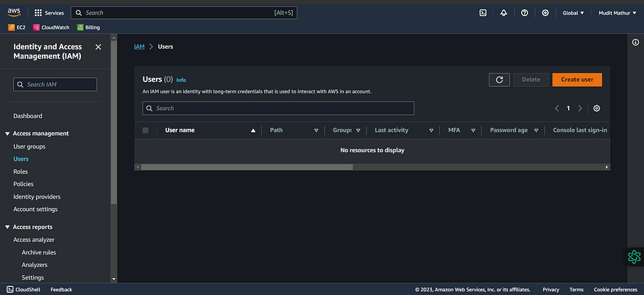Open the Global region dropdown
644x295 pixels.
pyautogui.click(x=573, y=13)
